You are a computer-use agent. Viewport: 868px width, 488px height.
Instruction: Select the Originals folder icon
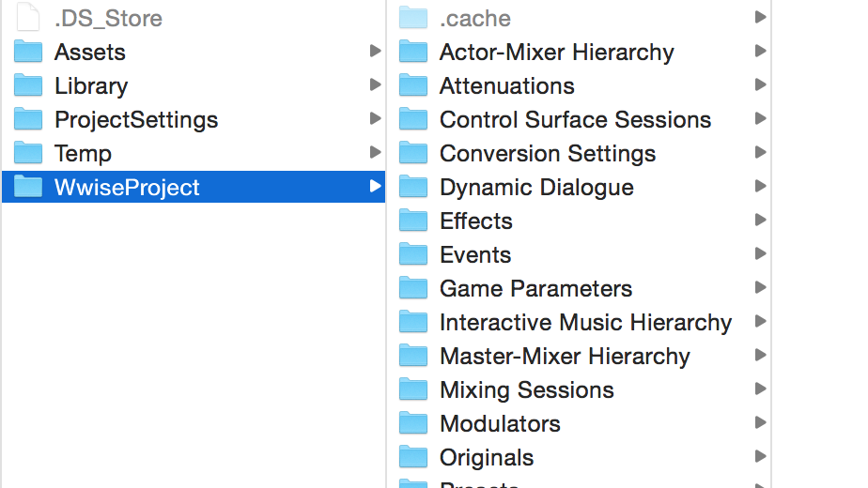413,456
